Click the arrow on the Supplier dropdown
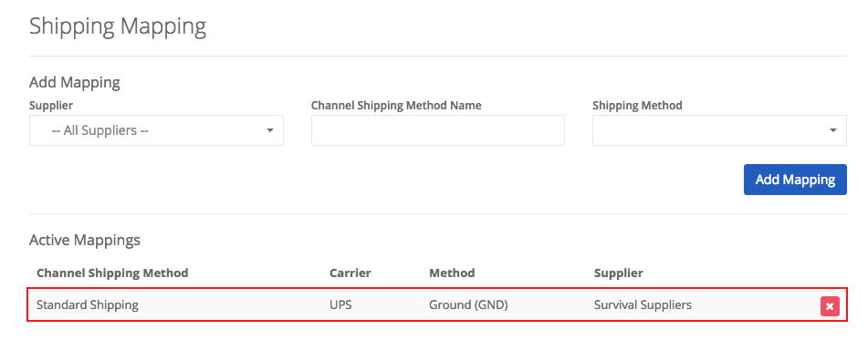The width and height of the screenshot is (868, 340). [x=269, y=130]
